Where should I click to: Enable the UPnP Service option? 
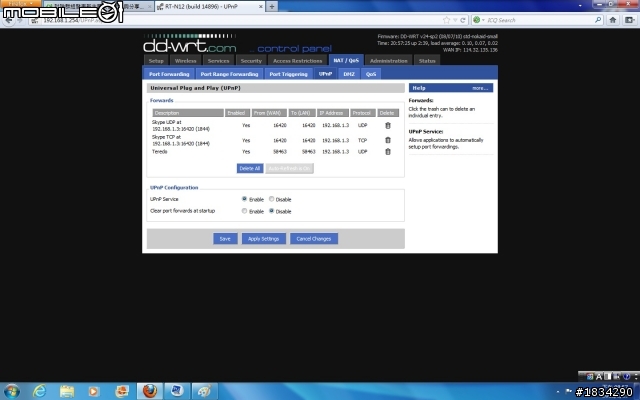(x=244, y=199)
